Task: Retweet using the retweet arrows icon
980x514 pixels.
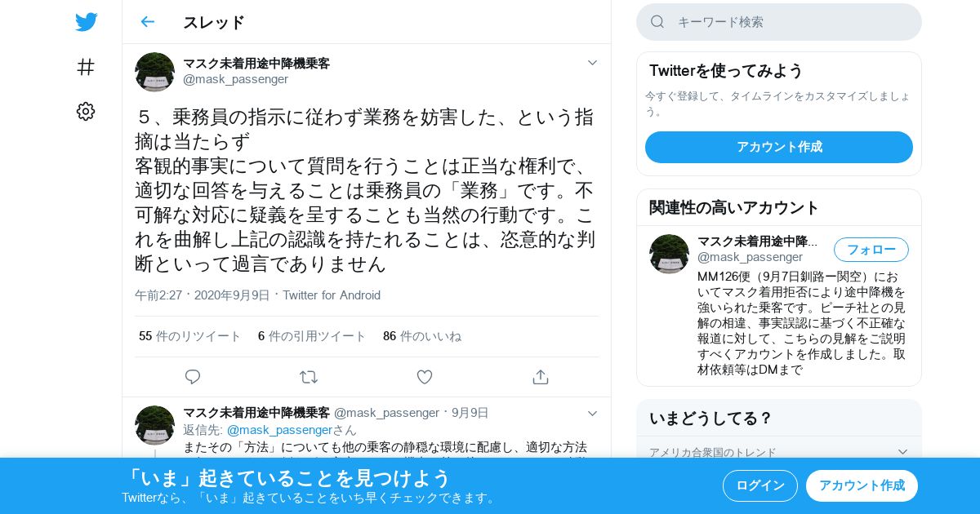Action: (x=309, y=377)
